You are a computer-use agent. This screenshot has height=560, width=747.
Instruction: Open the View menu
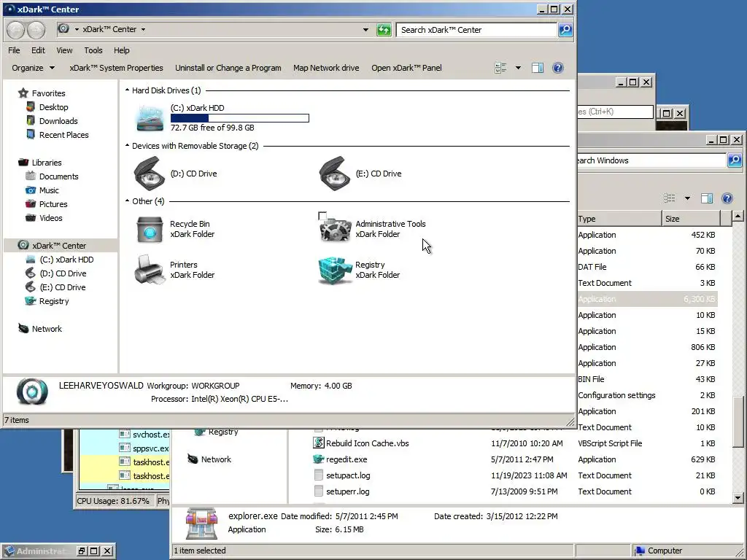pos(64,50)
